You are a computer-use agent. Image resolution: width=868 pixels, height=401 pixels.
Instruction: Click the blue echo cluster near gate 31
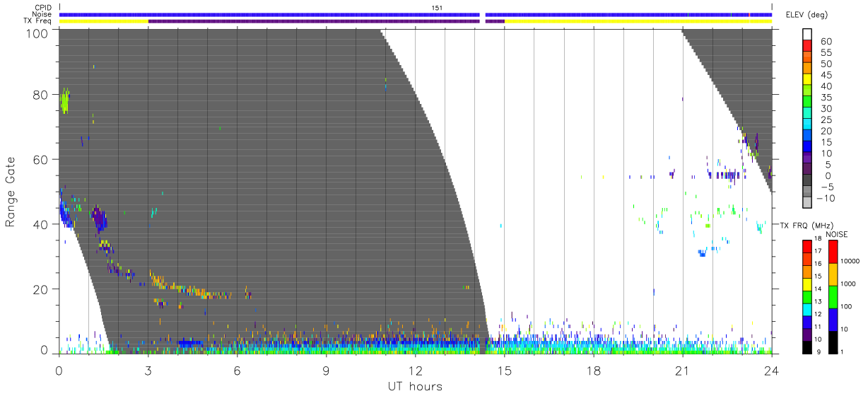701,252
